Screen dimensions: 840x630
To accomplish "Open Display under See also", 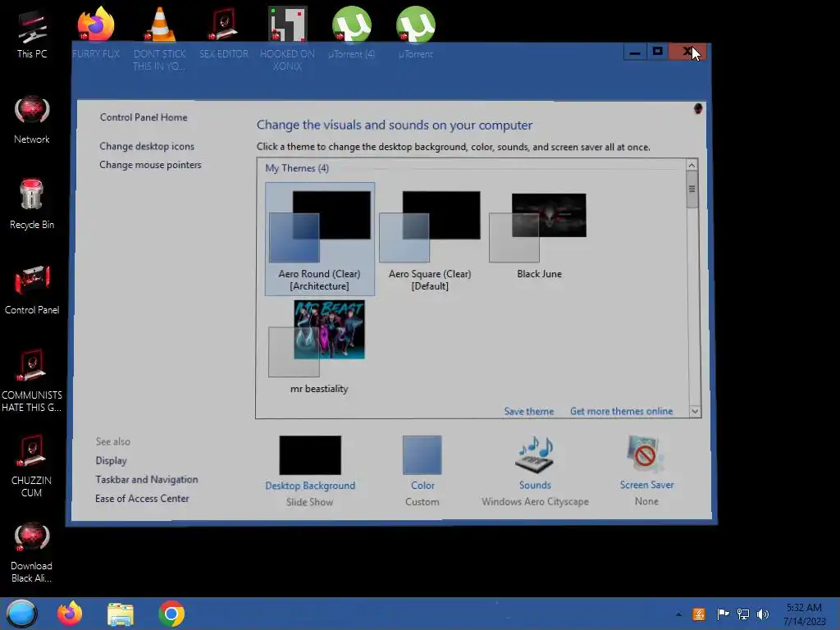I will click(111, 461).
